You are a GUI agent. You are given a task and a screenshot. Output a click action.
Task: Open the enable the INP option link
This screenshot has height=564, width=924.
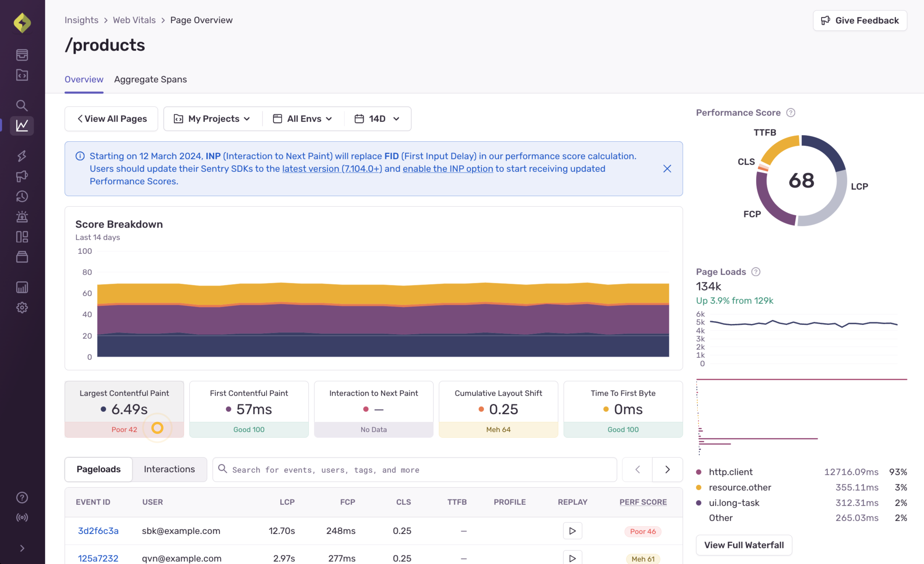coord(448,169)
